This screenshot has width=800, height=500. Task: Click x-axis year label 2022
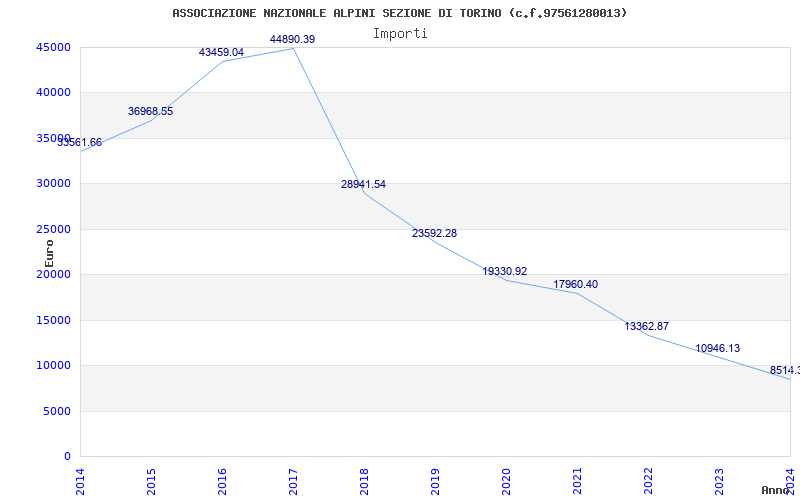[647, 482]
